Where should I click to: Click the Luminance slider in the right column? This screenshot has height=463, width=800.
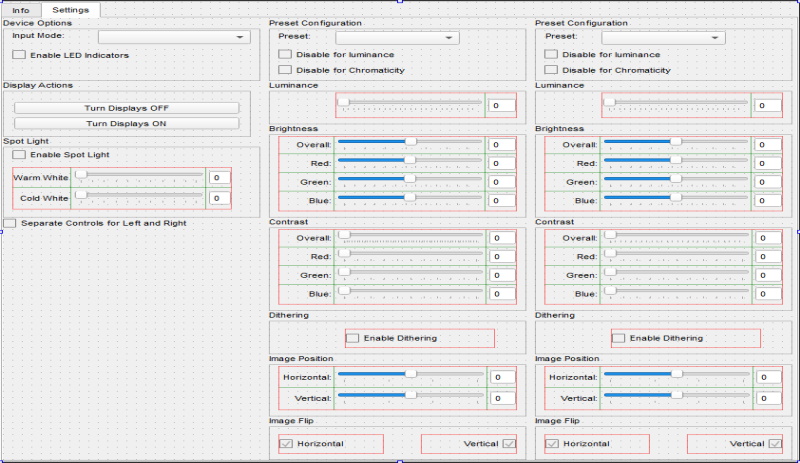tap(676, 104)
